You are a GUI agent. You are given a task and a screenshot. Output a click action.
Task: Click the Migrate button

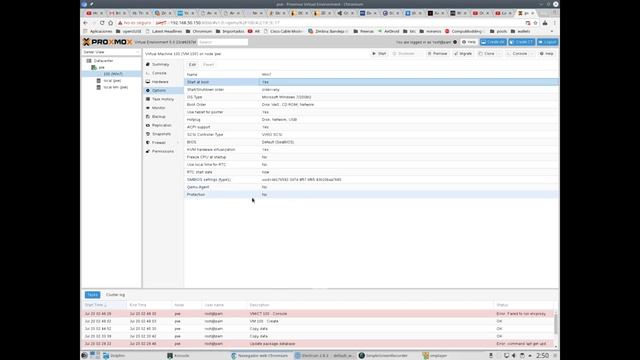pos(463,53)
